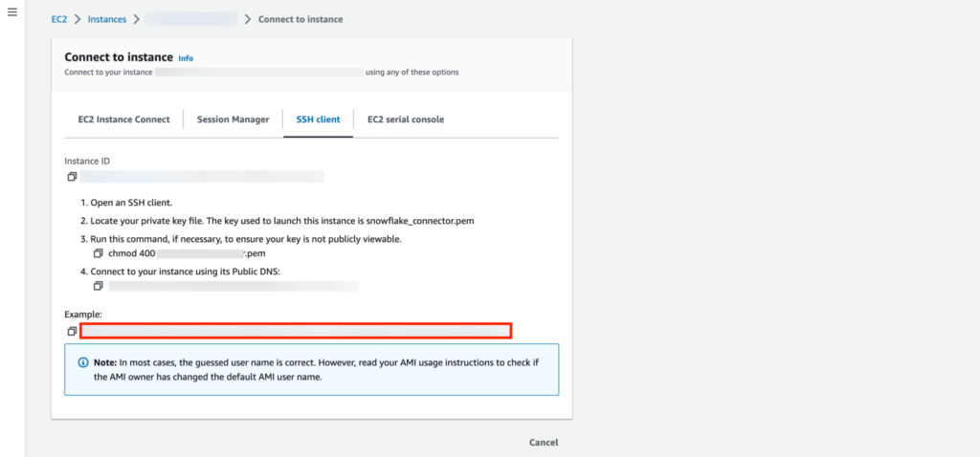980x457 pixels.
Task: Open the hamburger navigation menu
Action: coord(11,18)
